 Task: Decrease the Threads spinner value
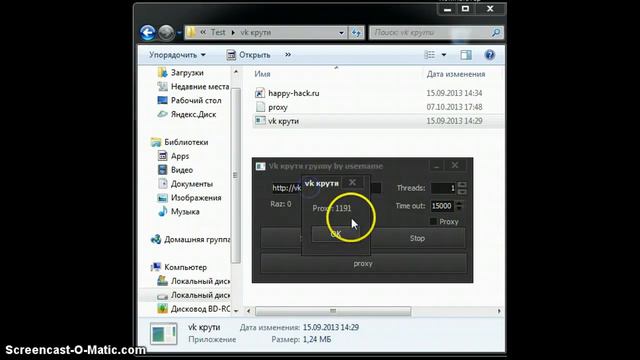[x=462, y=191]
